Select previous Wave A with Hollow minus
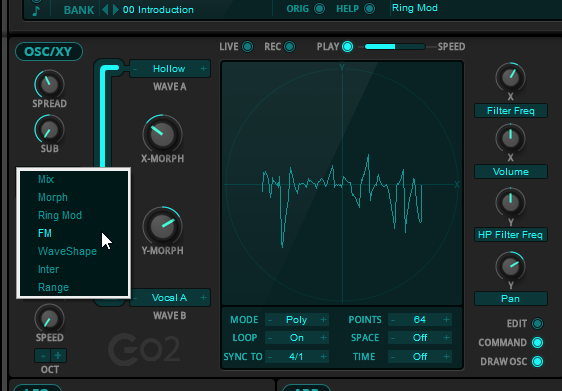Screen dimensions: 562x391 (x=135, y=68)
